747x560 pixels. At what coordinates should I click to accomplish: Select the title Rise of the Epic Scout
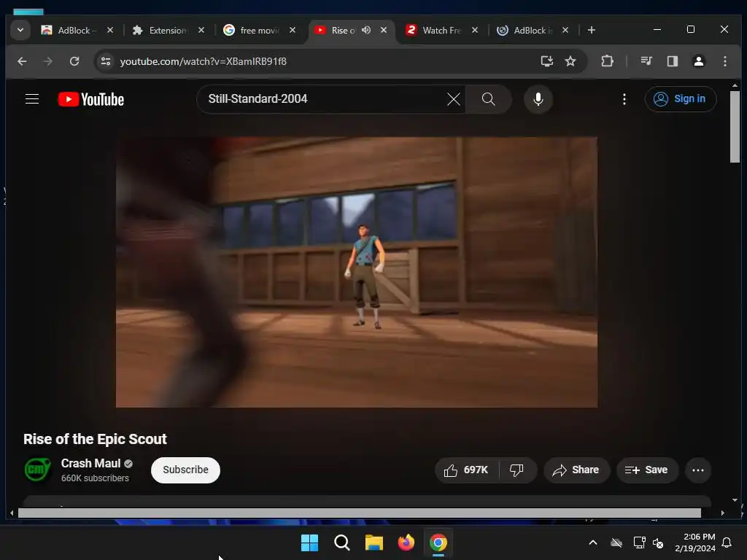point(95,439)
